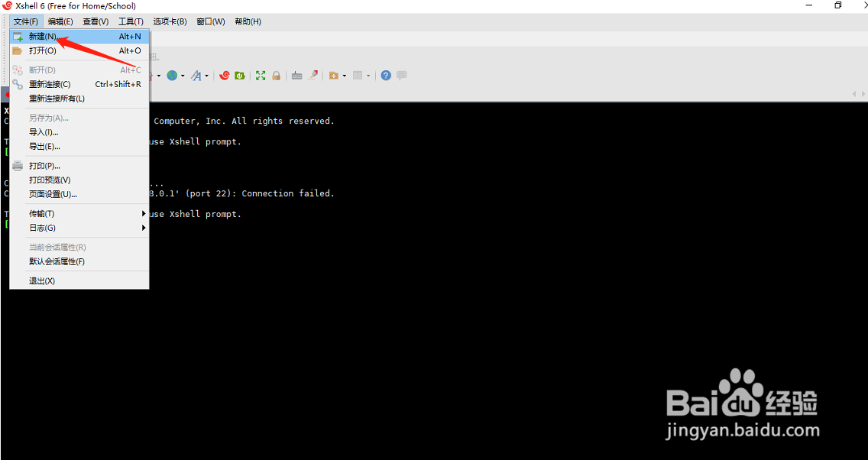Select 重新连接所有(L) menu entry
This screenshot has width=868, height=460.
click(x=79, y=99)
